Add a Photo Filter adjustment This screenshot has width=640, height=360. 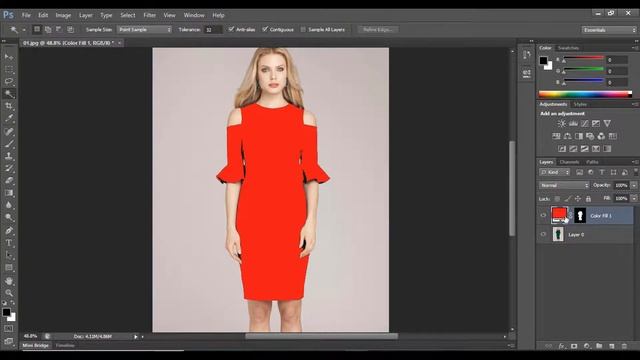point(590,136)
